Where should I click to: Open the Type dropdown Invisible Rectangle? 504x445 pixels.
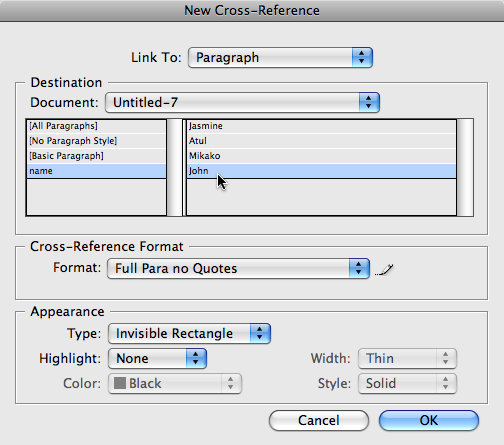[x=189, y=333]
